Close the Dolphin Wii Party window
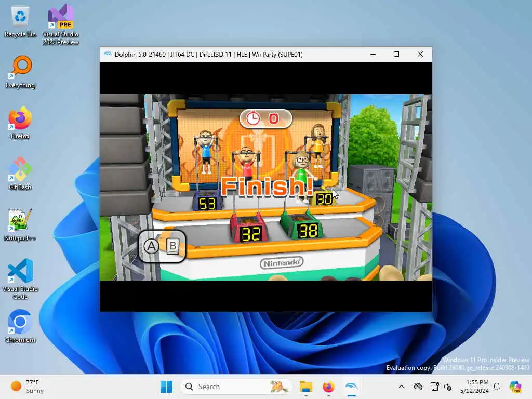The image size is (532, 399). click(x=420, y=54)
